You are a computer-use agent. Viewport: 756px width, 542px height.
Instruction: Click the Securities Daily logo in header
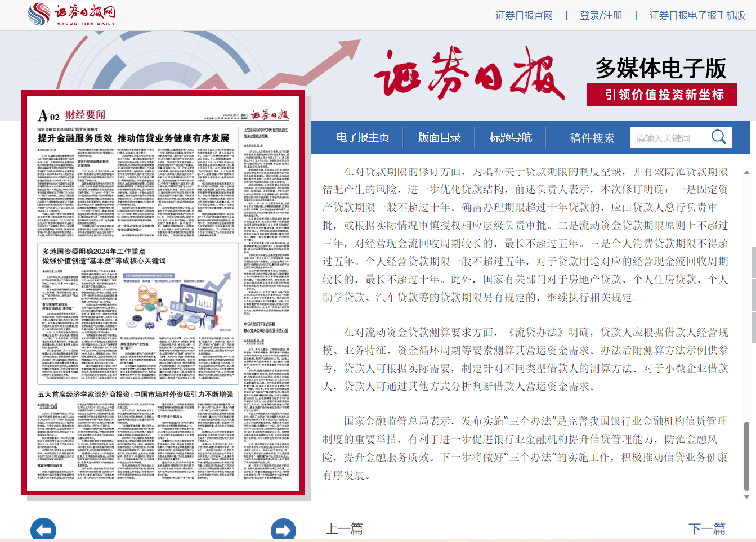71,15
